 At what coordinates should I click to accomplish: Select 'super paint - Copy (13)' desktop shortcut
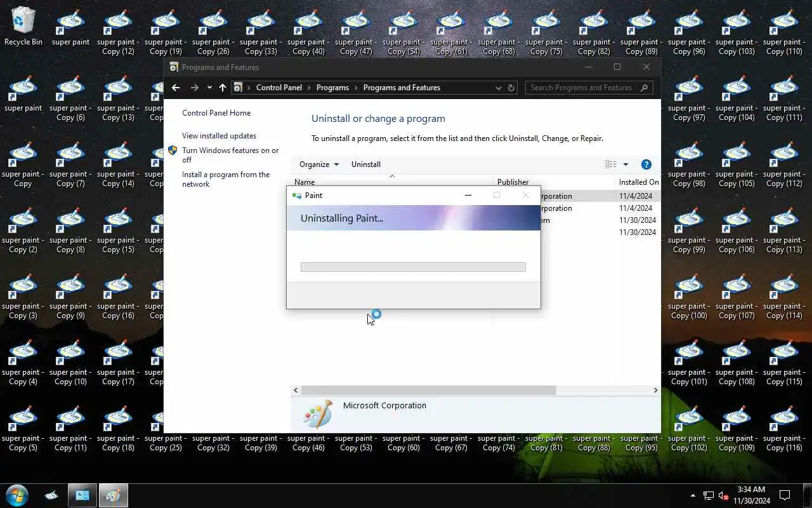pyautogui.click(x=118, y=98)
